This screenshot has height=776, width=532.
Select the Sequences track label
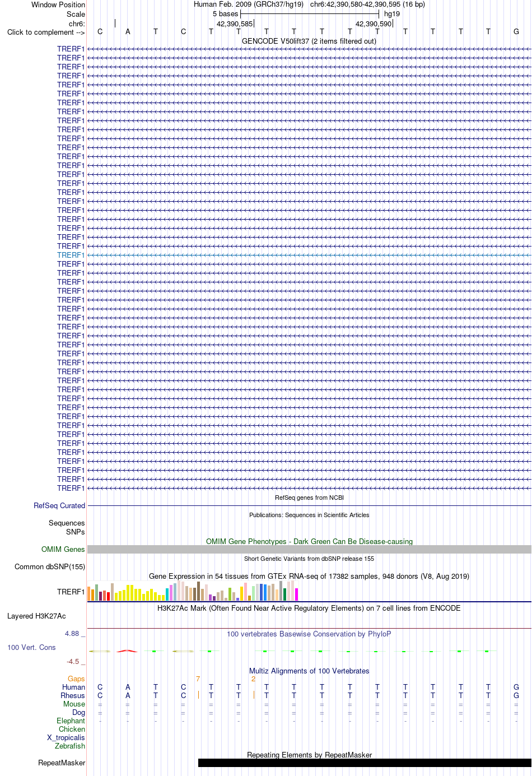[x=67, y=523]
